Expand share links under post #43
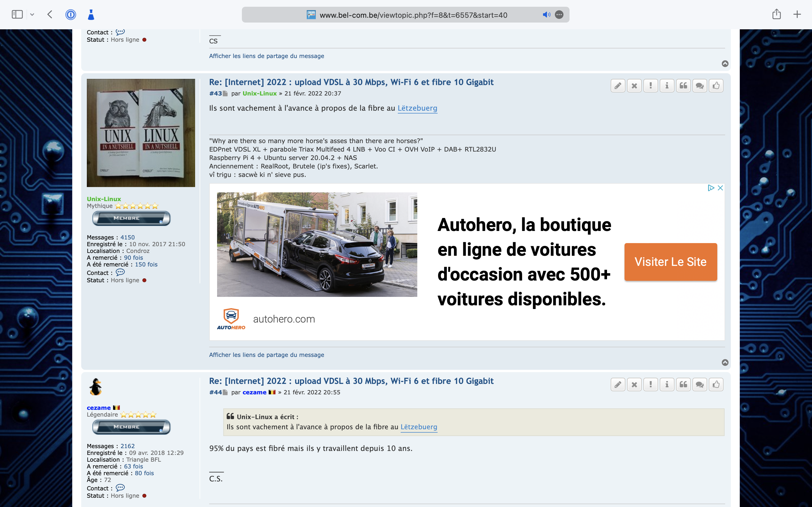 tap(266, 355)
